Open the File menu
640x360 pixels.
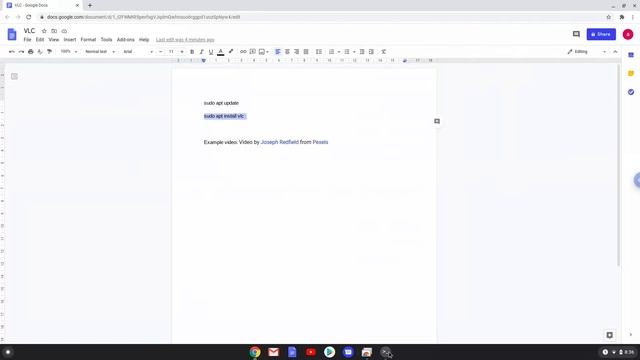click(27, 40)
